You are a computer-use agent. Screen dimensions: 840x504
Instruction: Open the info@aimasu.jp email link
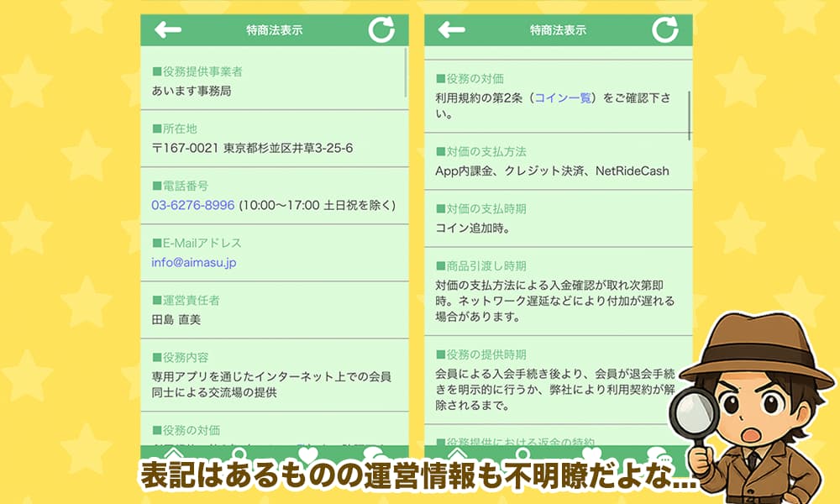tap(194, 262)
